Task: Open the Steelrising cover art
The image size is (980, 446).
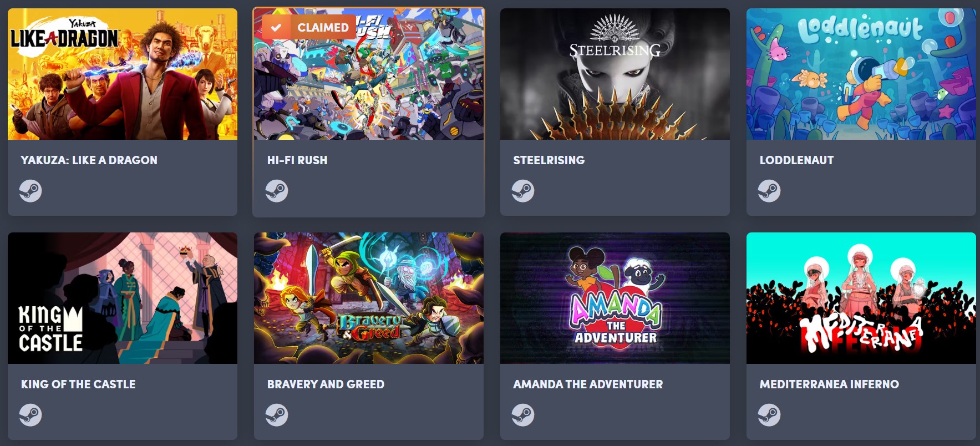Action: [615, 74]
